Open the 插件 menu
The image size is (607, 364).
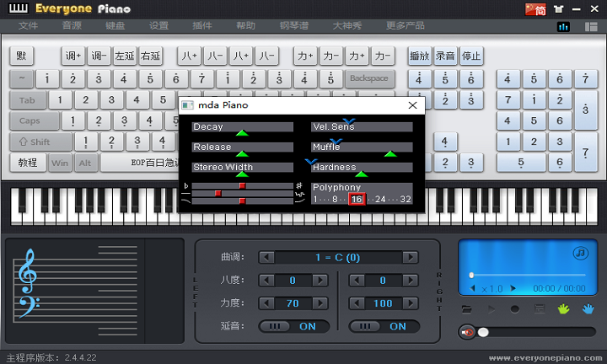pos(202,26)
